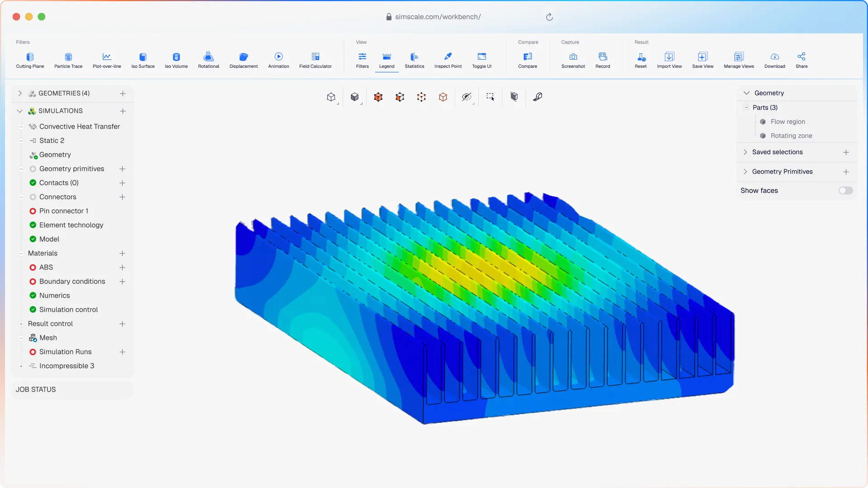868x488 pixels.
Task: Select the wireframe cube view icon
Action: (331, 97)
